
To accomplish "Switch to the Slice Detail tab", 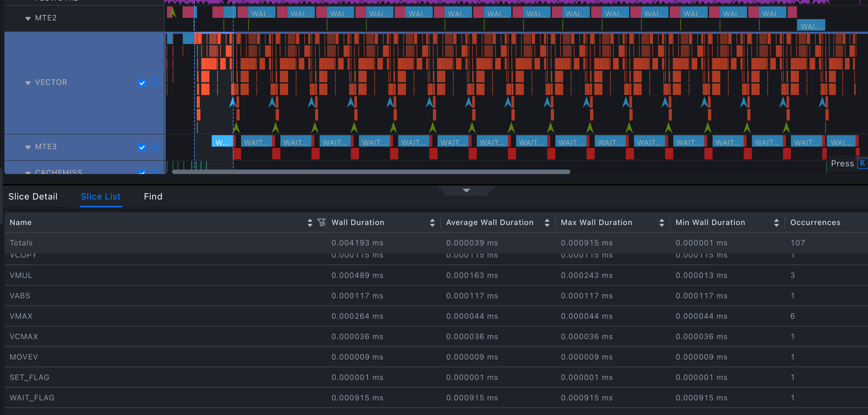I will 33,197.
